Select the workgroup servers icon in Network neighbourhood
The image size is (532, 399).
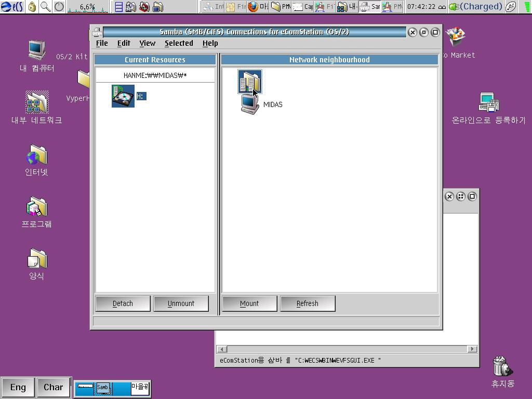coord(250,82)
